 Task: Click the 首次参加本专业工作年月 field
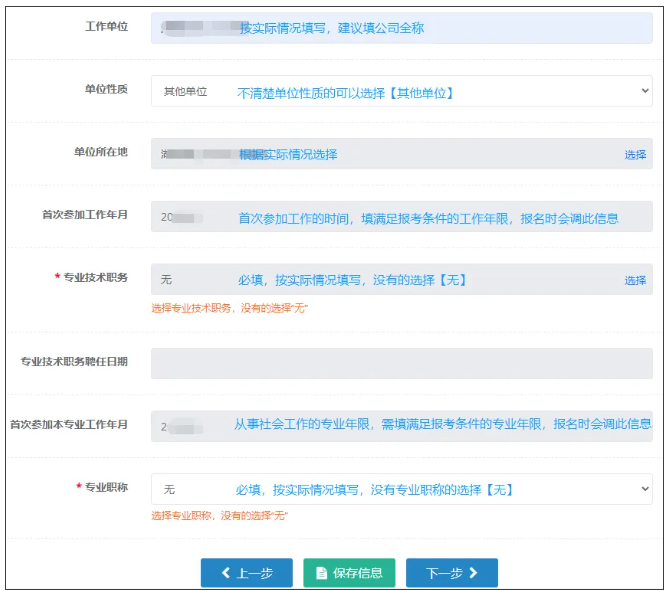400,425
